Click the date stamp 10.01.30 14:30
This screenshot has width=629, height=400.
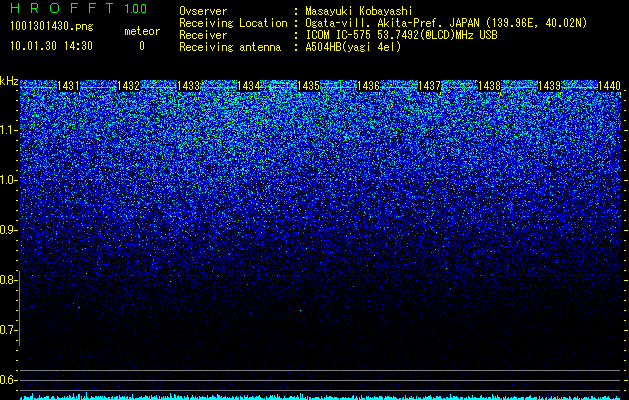tap(51, 46)
